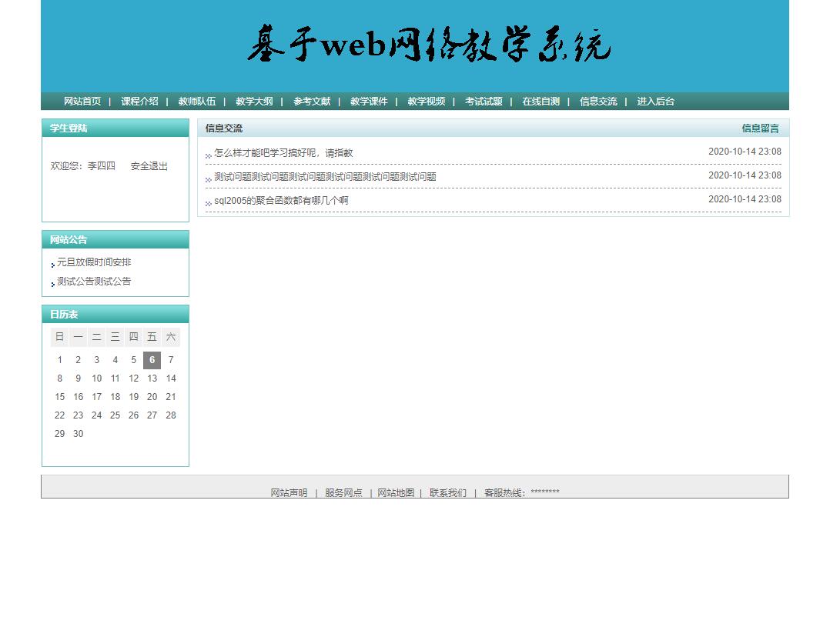Open the announcement "元旦放假时间安排"

[93, 262]
